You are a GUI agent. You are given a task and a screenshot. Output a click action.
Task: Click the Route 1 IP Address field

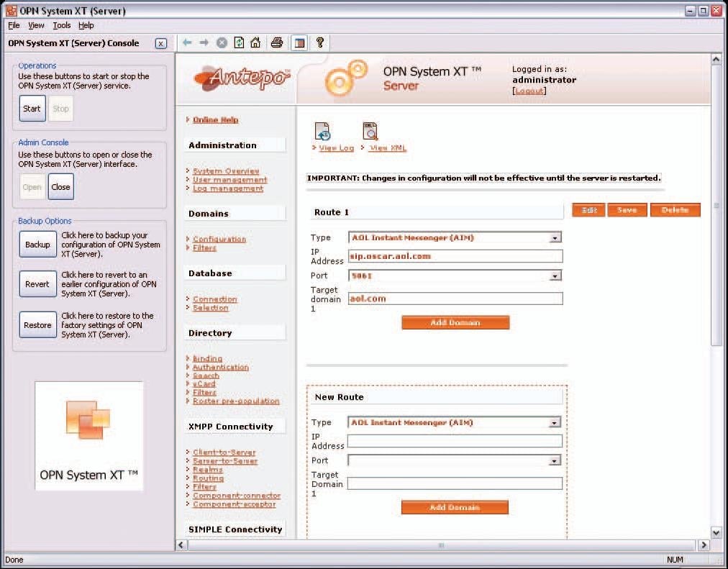click(455, 256)
